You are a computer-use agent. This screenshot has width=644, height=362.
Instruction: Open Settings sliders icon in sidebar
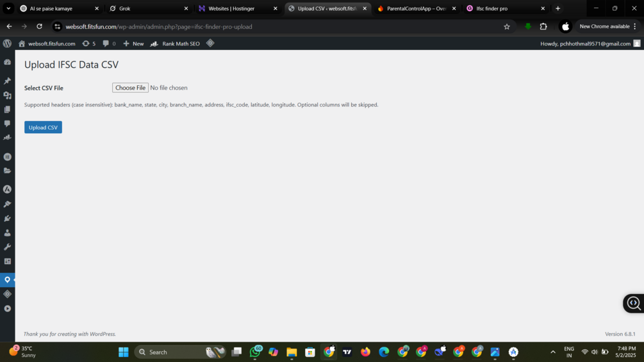(8, 261)
